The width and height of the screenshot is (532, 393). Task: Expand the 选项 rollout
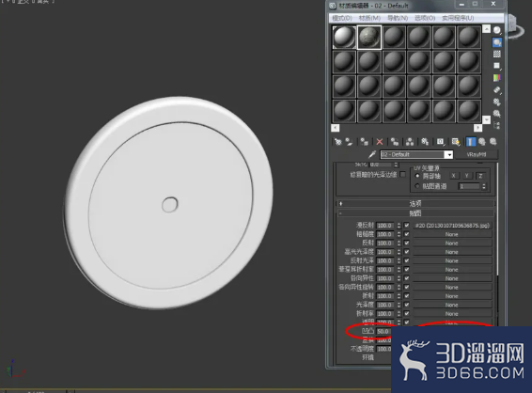coord(415,204)
